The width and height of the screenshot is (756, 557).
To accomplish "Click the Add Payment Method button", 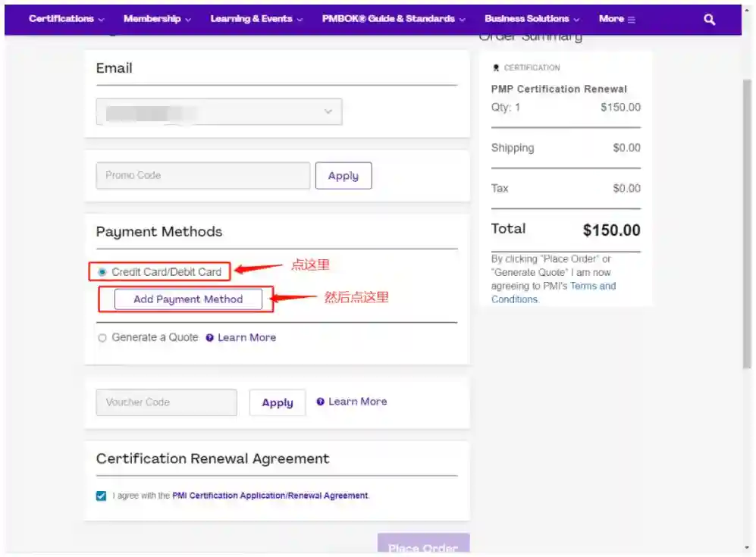I will point(188,299).
